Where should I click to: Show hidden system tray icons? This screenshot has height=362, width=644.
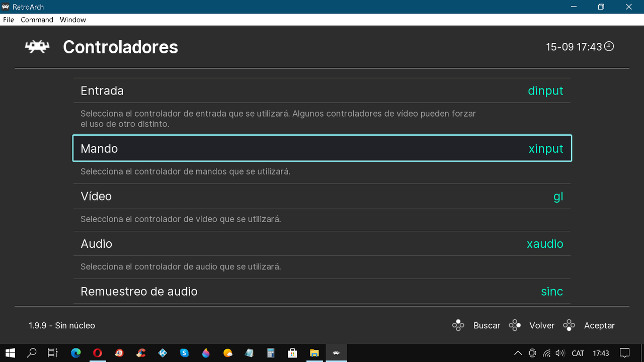tap(518, 353)
